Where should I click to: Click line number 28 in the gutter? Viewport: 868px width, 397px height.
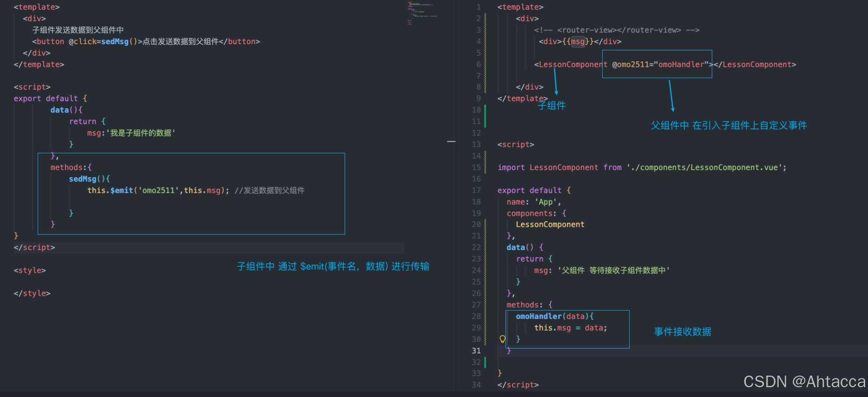(x=476, y=316)
